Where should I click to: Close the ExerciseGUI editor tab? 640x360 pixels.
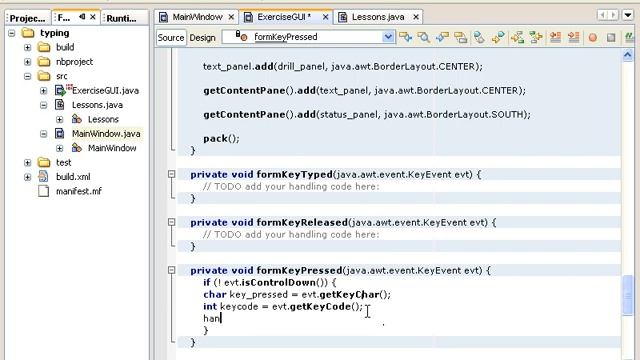click(x=325, y=17)
